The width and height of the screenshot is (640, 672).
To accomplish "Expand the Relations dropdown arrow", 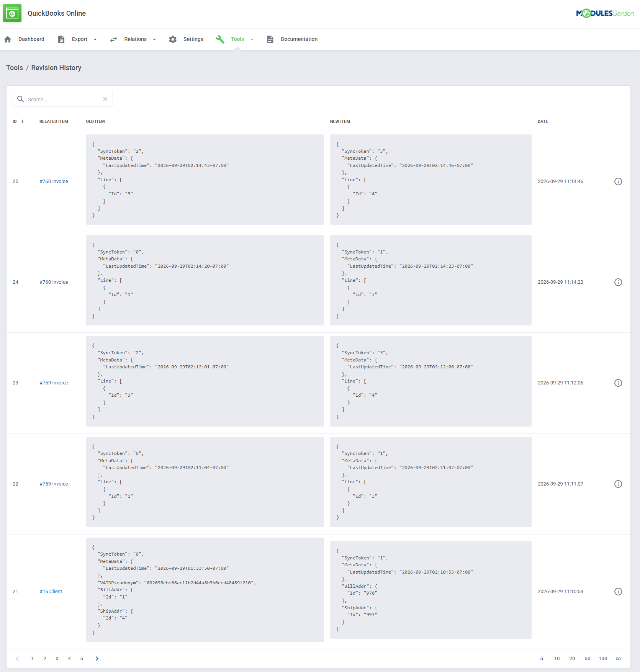I will pos(154,39).
